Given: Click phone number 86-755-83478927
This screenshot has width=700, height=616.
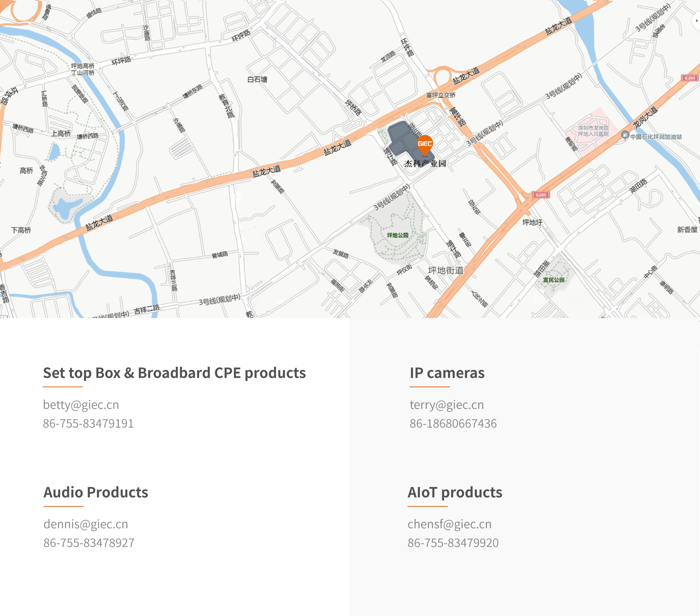Looking at the screenshot, I should 89,543.
